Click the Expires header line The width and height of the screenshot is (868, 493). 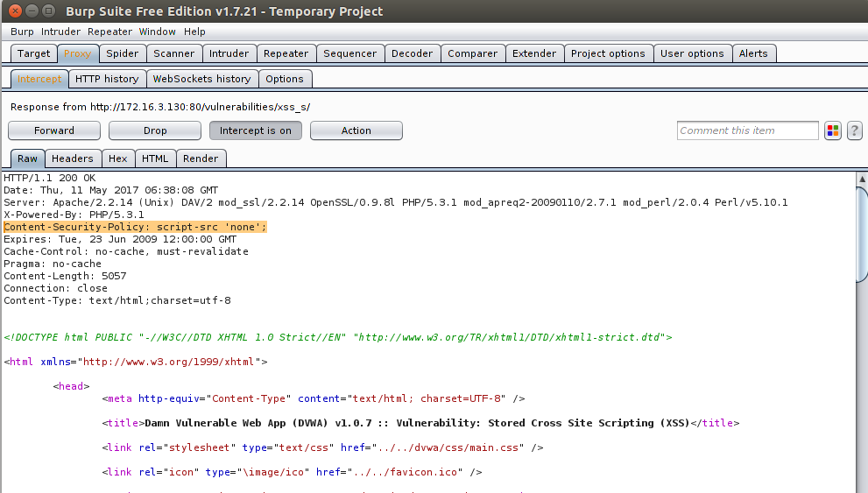[120, 239]
